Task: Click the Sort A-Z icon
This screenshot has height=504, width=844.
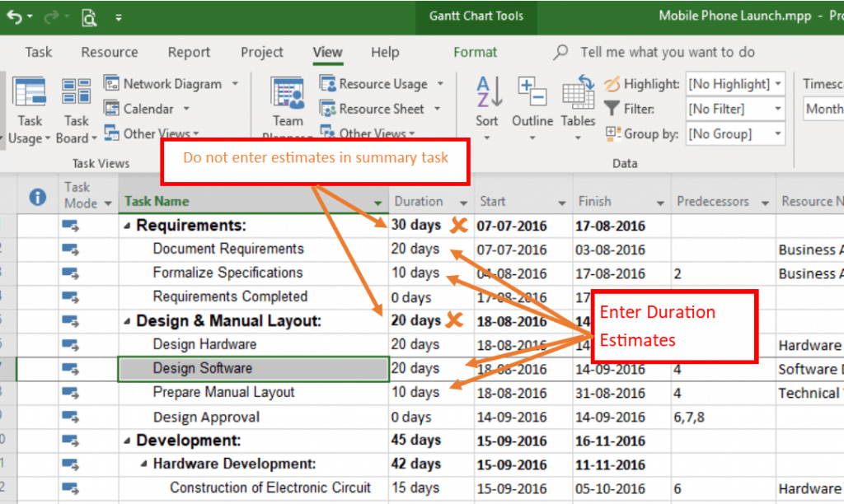Action: click(x=489, y=92)
